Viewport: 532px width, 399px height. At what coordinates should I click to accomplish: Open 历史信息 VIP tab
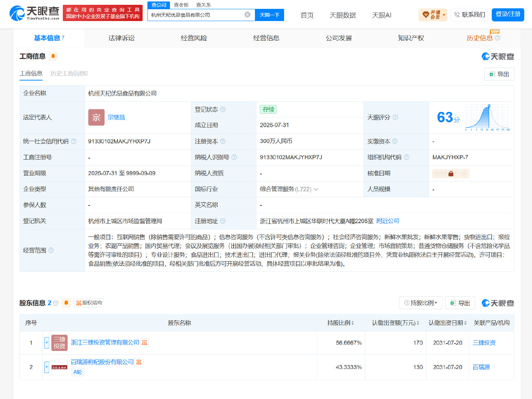pos(480,38)
